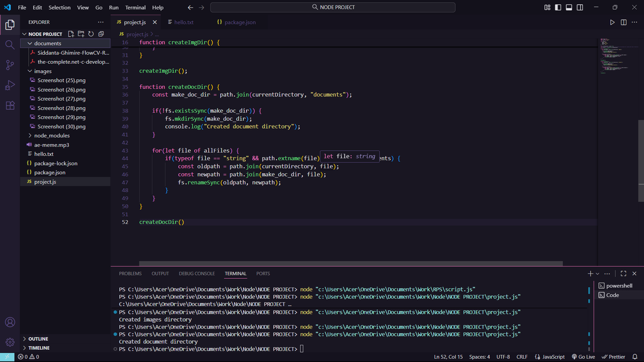
Task: Open the File menu
Action: pos(22,8)
